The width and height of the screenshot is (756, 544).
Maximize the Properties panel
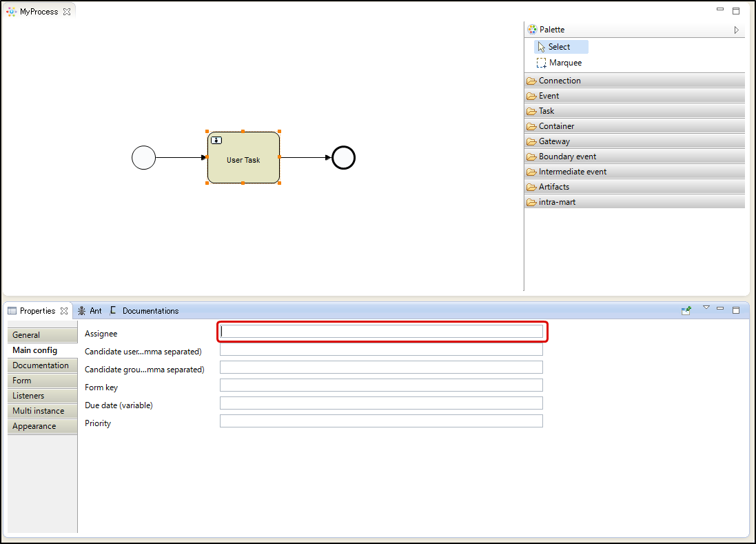pos(736,310)
